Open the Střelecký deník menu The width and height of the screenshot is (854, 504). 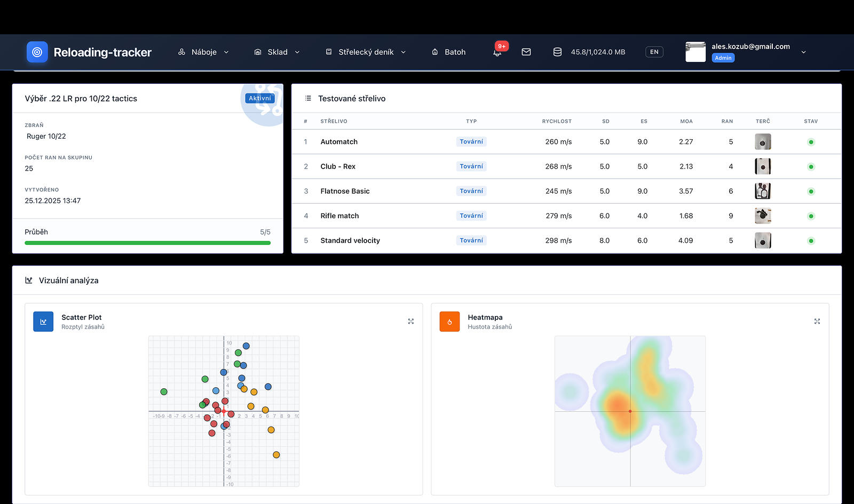[x=366, y=52]
